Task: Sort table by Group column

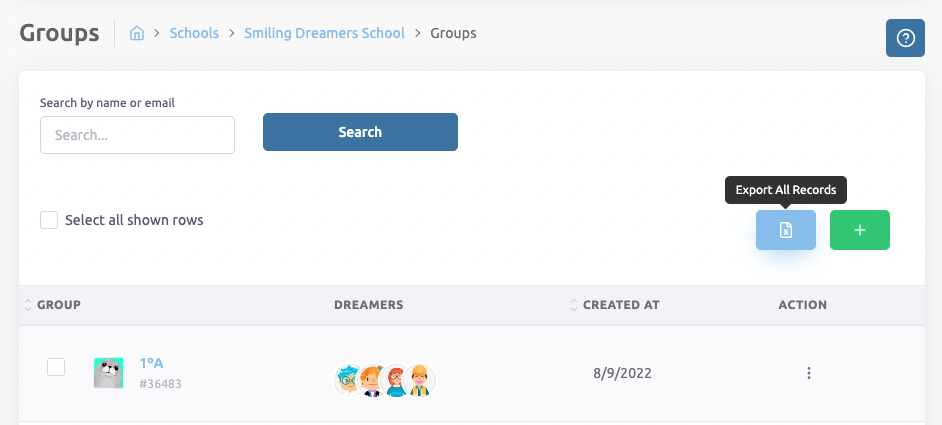Action: click(x=58, y=305)
